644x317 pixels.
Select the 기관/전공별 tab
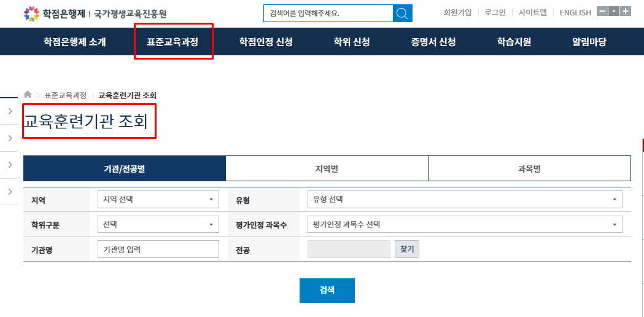click(x=125, y=168)
